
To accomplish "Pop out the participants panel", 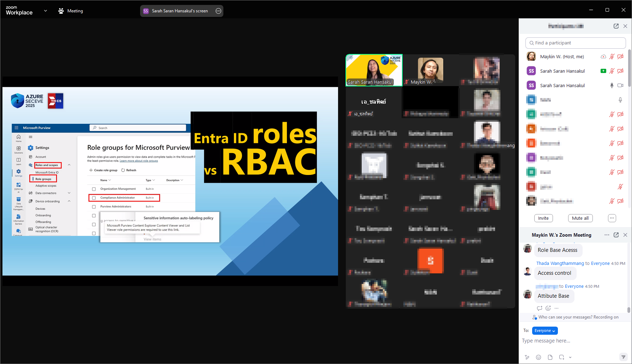I will pos(616,26).
